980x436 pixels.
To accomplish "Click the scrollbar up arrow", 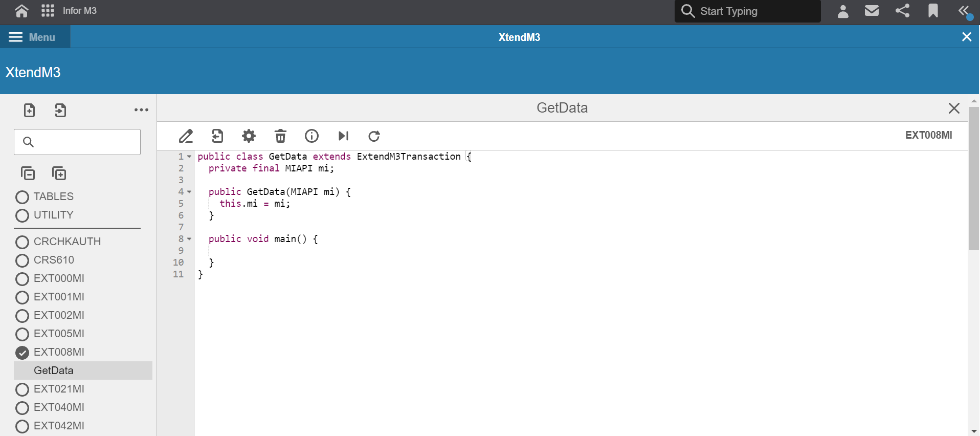I will [x=974, y=100].
